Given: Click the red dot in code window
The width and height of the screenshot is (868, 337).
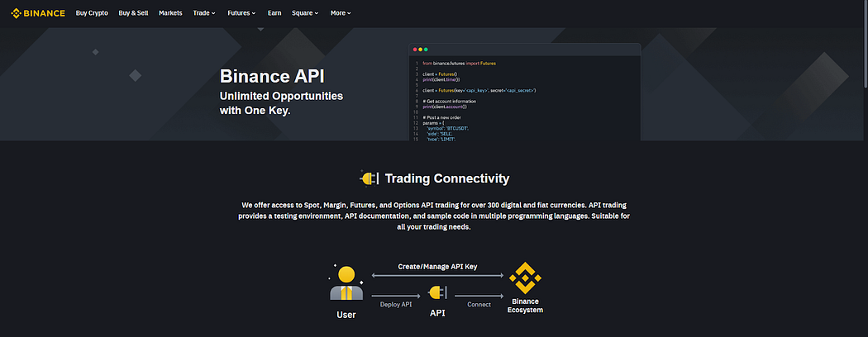Looking at the screenshot, I should 415,50.
